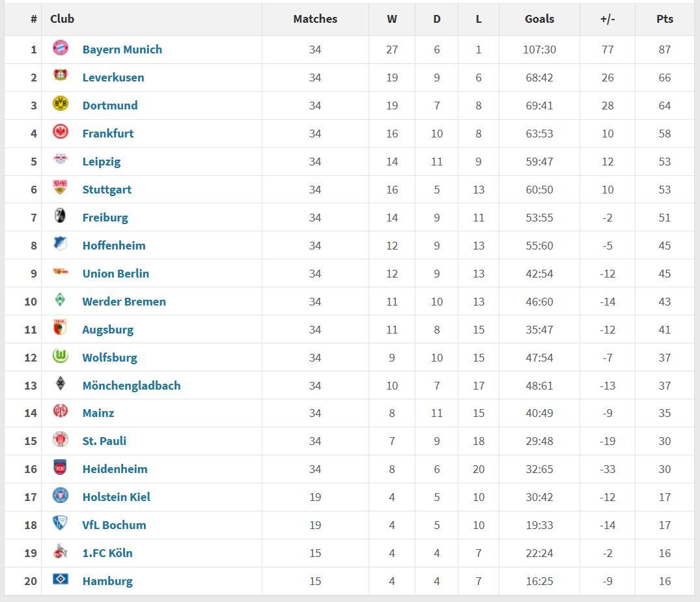Open the Stuttgart team link
The height and width of the screenshot is (602, 700).
click(107, 190)
